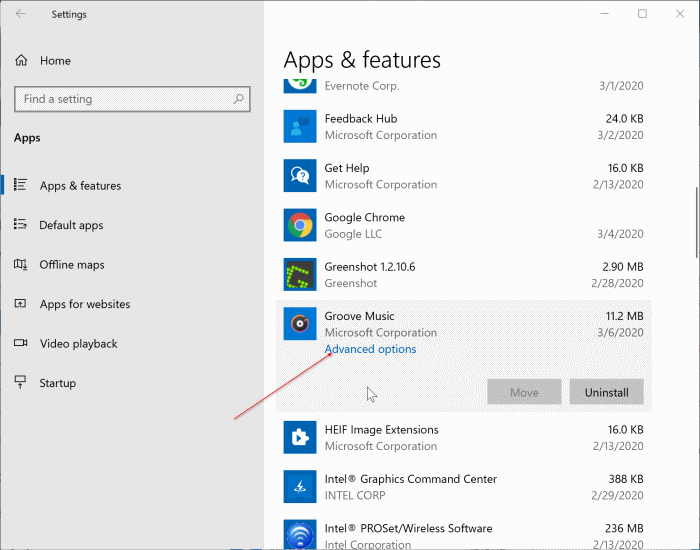This screenshot has height=550, width=700.
Task: Select Greenshot 1.2.10.6 entry name
Action: [370, 267]
